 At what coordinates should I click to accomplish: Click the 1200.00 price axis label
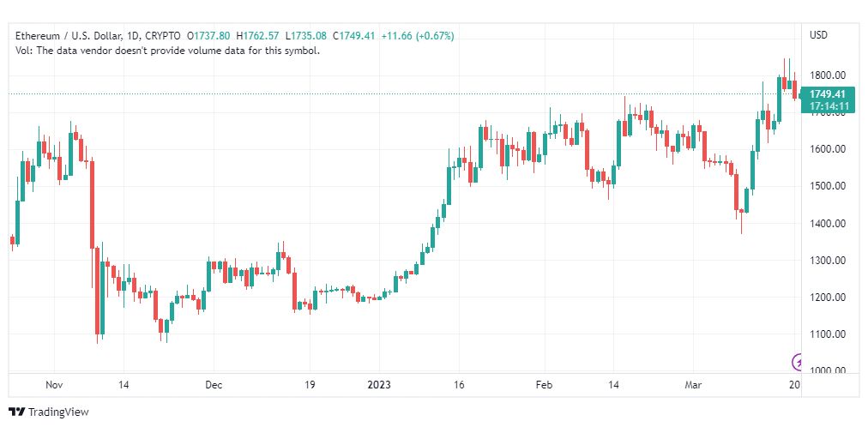[x=827, y=297]
